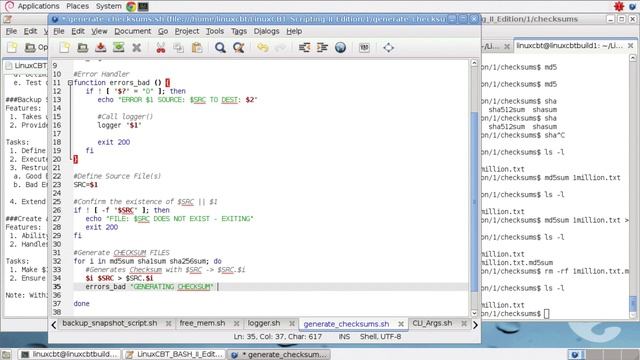Unindent the selection via toolbar icon
This screenshot has width=640, height=360.
304,48
